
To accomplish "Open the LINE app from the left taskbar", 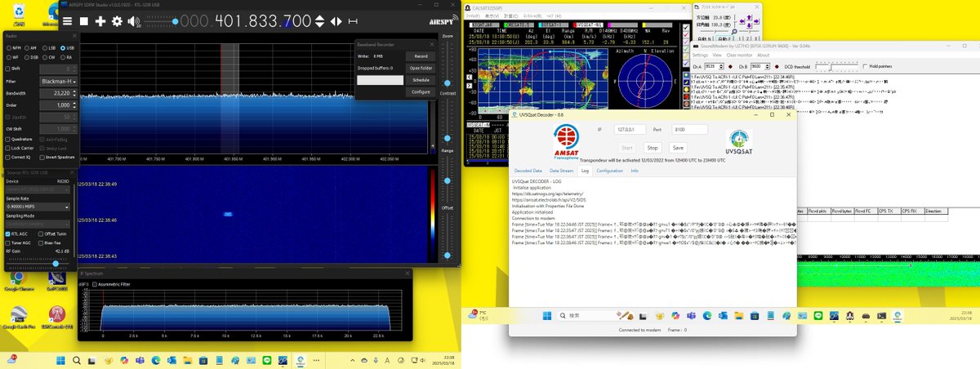I will pyautogui.click(x=267, y=360).
